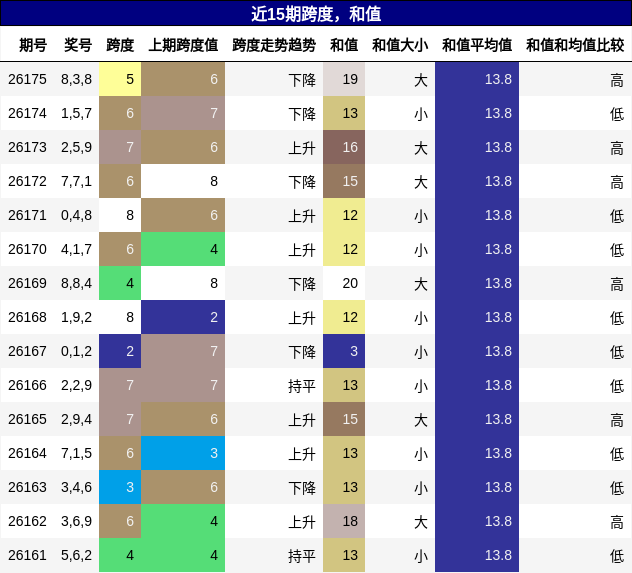Click period number 26175
The height and width of the screenshot is (573, 632).
coord(27,79)
